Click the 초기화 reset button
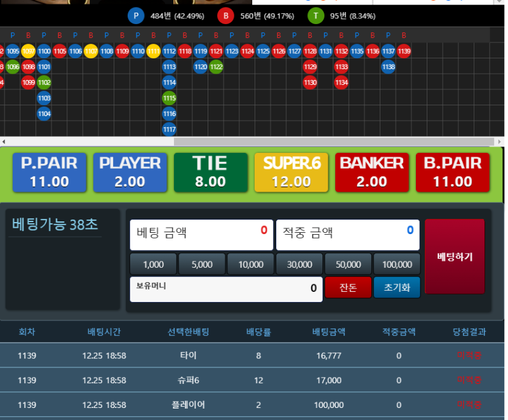This screenshot has height=420, width=508. tap(397, 287)
